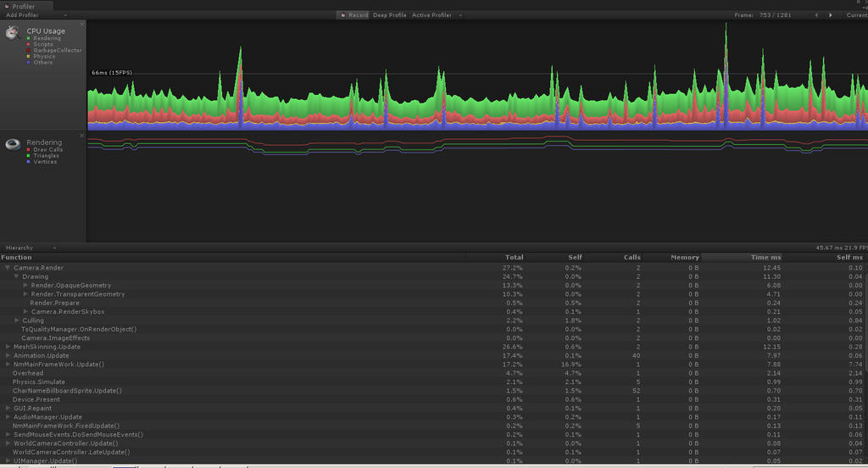Toggle the Draw Calls legend square
This screenshot has width=868, height=468.
[29, 149]
